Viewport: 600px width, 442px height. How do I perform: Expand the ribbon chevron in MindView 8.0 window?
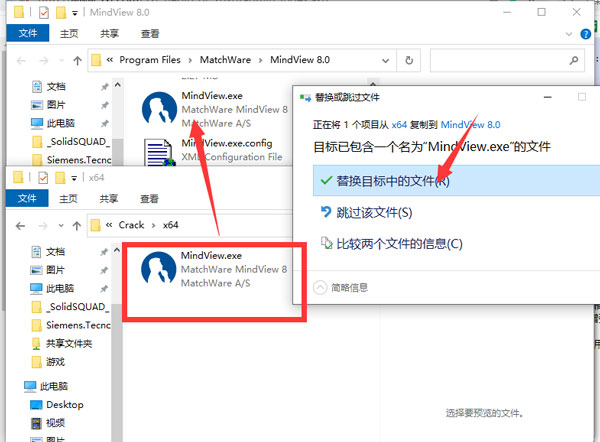pos(569,34)
